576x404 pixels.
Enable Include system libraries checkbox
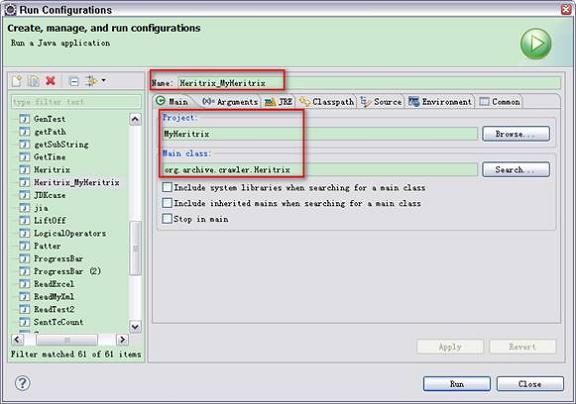tap(167, 187)
